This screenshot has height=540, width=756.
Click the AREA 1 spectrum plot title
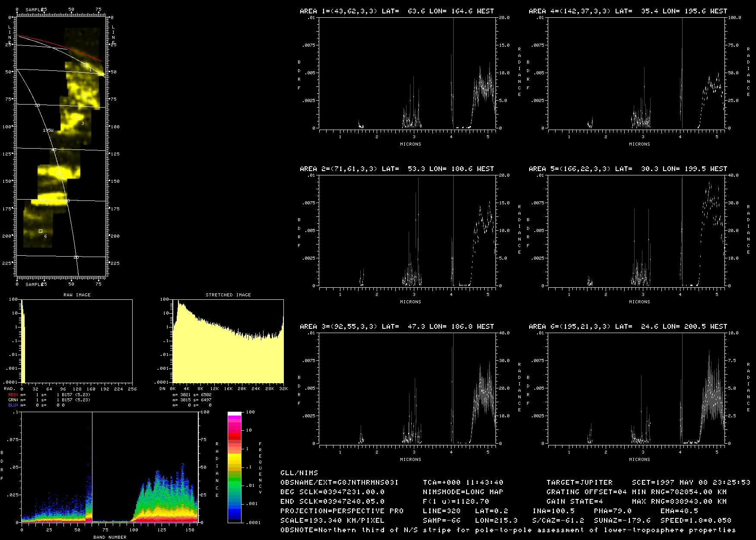pyautogui.click(x=397, y=11)
